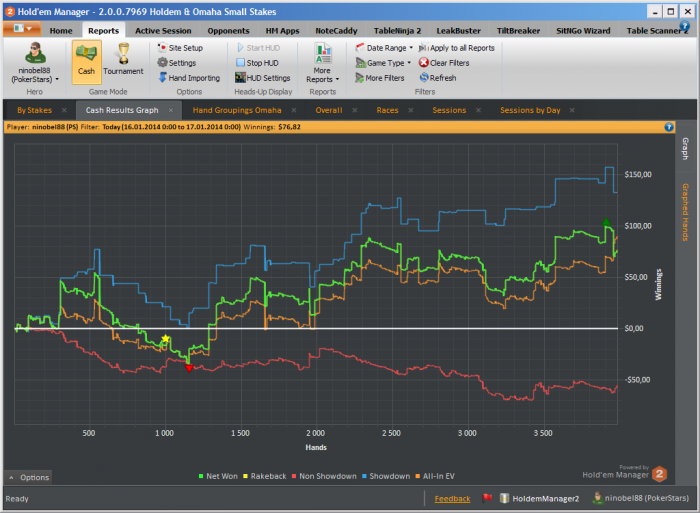Close the Races report tab
700x513 pixels.
tap(411, 110)
